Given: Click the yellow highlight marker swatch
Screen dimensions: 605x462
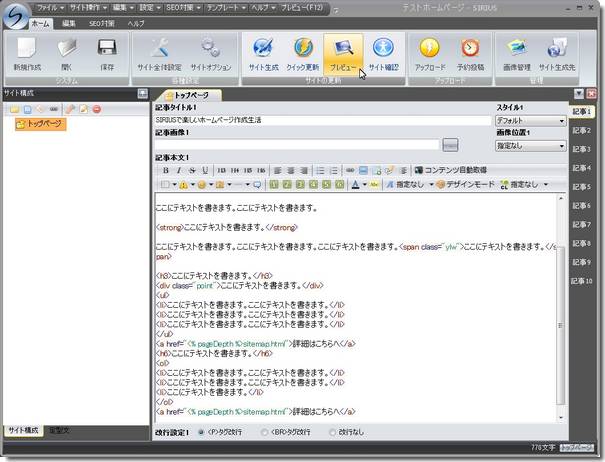Looking at the screenshot, I should coord(374,185).
